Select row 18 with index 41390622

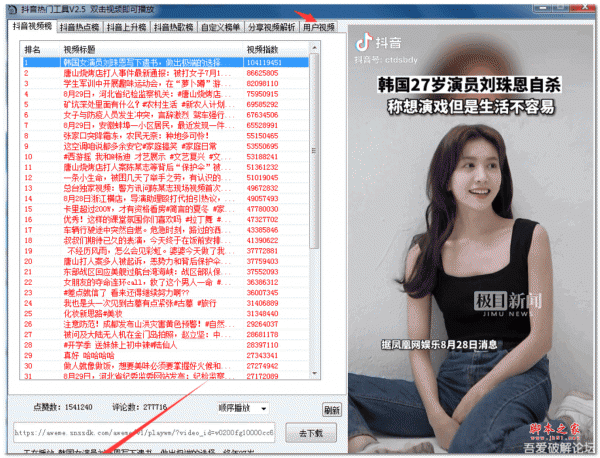(x=165, y=240)
